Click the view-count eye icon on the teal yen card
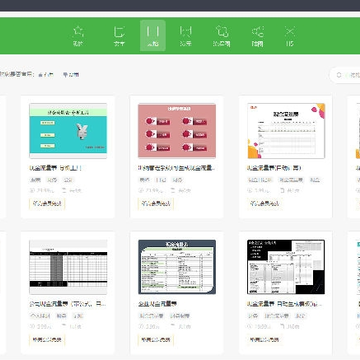 (32, 191)
